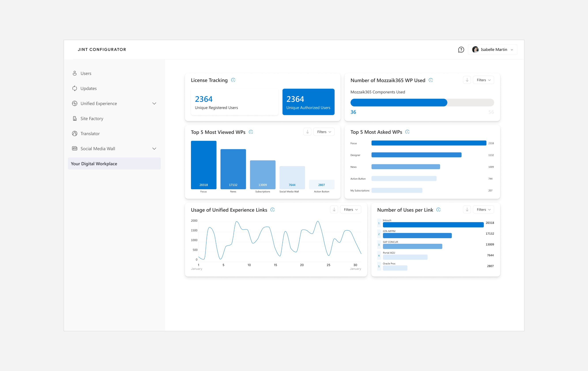Image resolution: width=588 pixels, height=371 pixels.
Task: Click the info icon next to Usage of Unified Experience Links
Action: [273, 210]
